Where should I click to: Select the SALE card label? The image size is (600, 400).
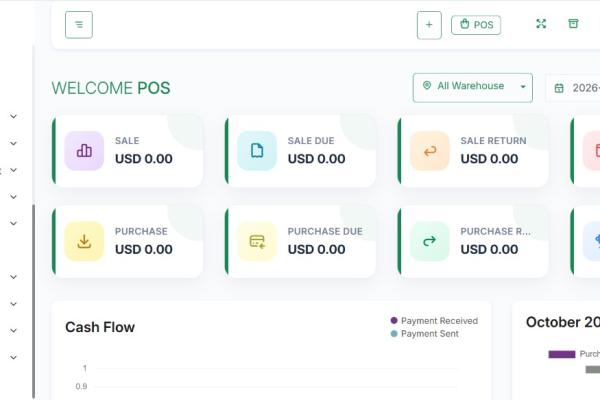(x=127, y=140)
